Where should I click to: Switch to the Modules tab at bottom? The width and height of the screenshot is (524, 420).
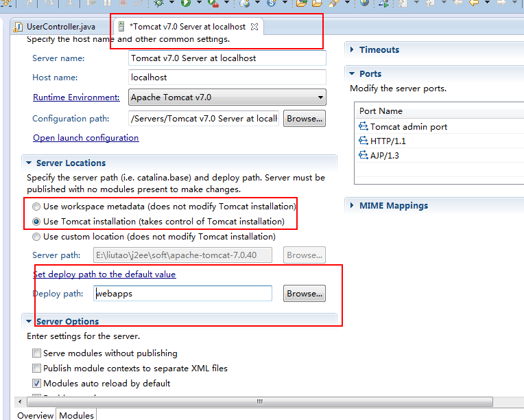[77, 415]
